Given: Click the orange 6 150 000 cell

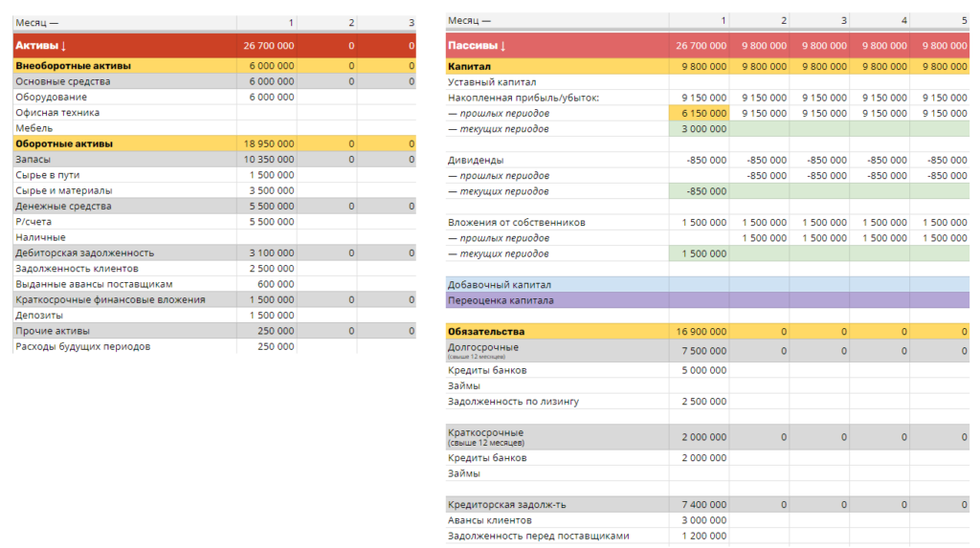Looking at the screenshot, I should [x=700, y=113].
